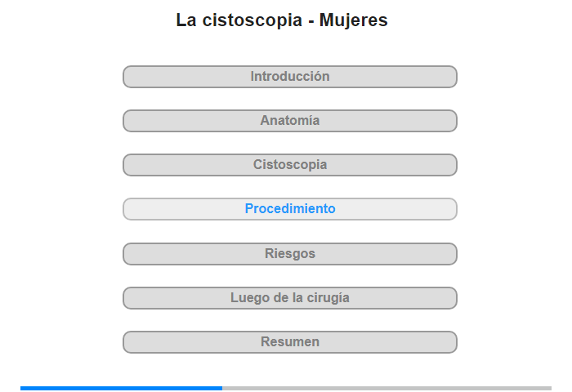This screenshot has width=572, height=392.
Task: Navigate to the Riesgos chapter
Action: tap(289, 254)
